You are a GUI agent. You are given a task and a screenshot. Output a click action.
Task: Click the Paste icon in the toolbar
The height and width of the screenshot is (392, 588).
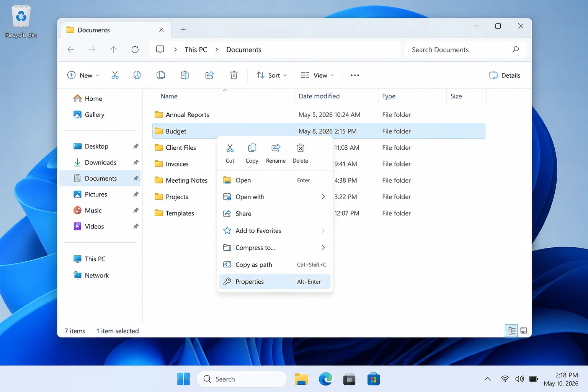[x=161, y=75]
